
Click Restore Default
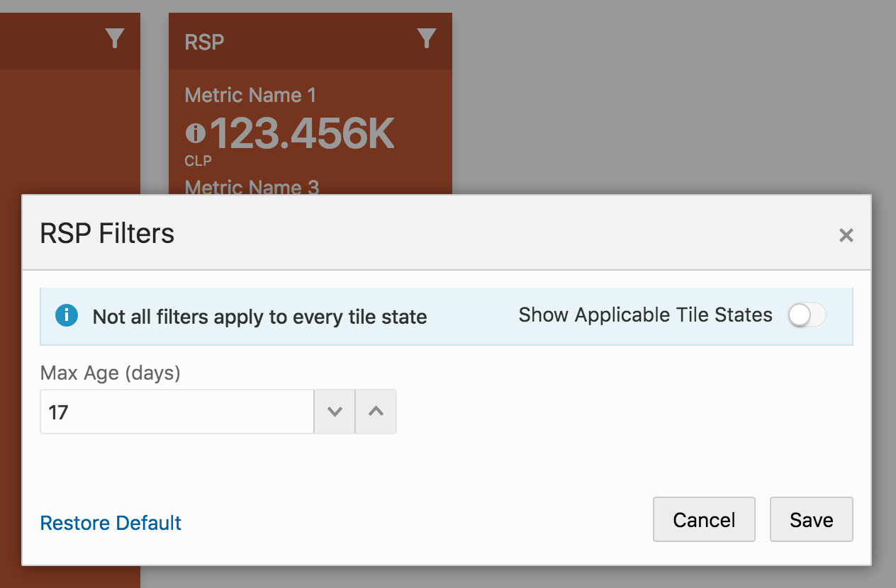[x=111, y=523]
